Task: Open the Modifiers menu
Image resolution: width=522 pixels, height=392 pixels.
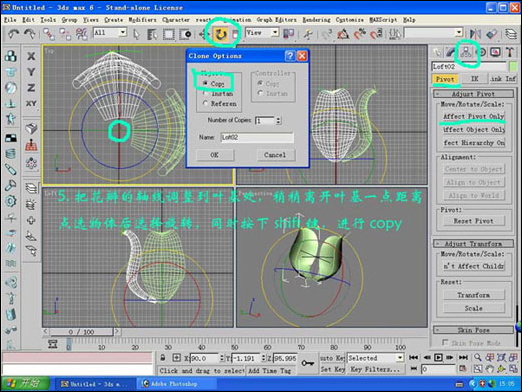Action: [x=142, y=20]
